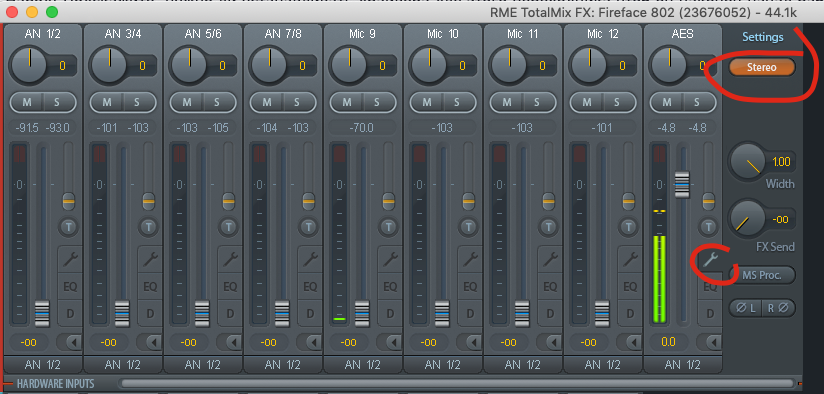824x394 pixels.
Task: Open settings wrench on AN 3/4 channel
Action: pos(150,258)
